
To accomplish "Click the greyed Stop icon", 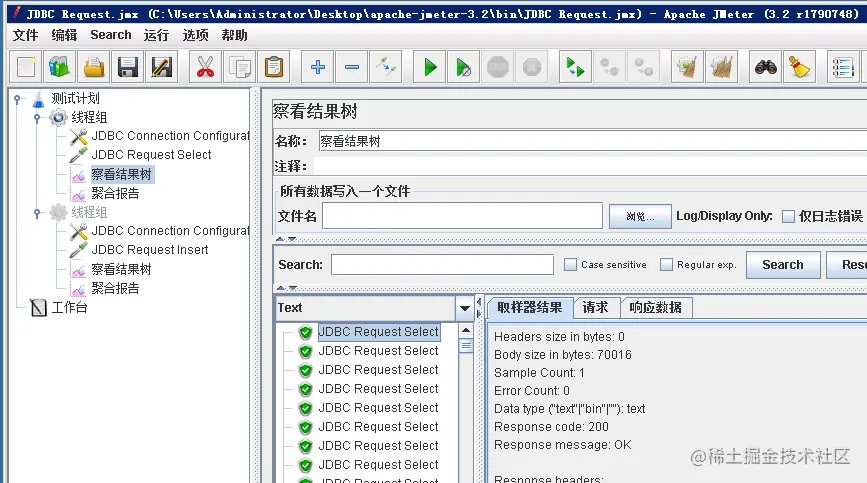I will click(x=498, y=67).
